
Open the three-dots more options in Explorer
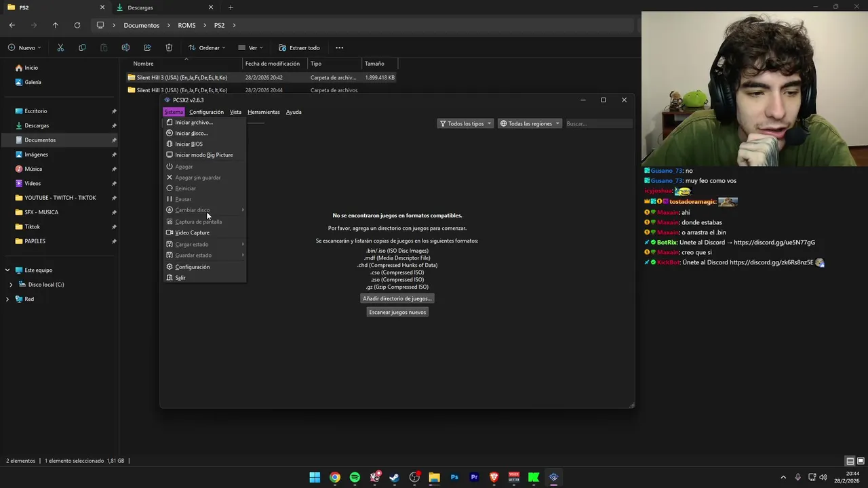point(339,47)
